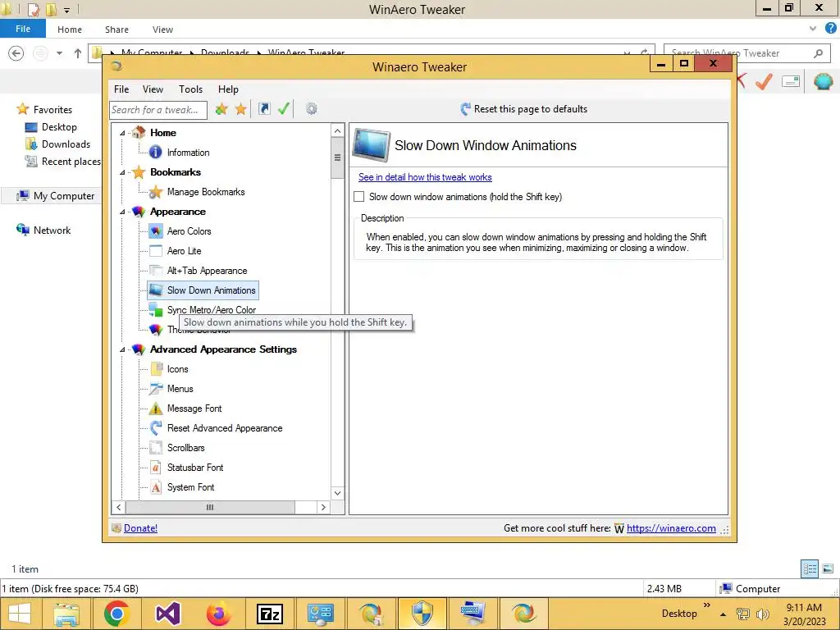Click the export shortcut arrow icon in Tweaker toolbar
Viewport: 840px width, 630px height.
[264, 109]
